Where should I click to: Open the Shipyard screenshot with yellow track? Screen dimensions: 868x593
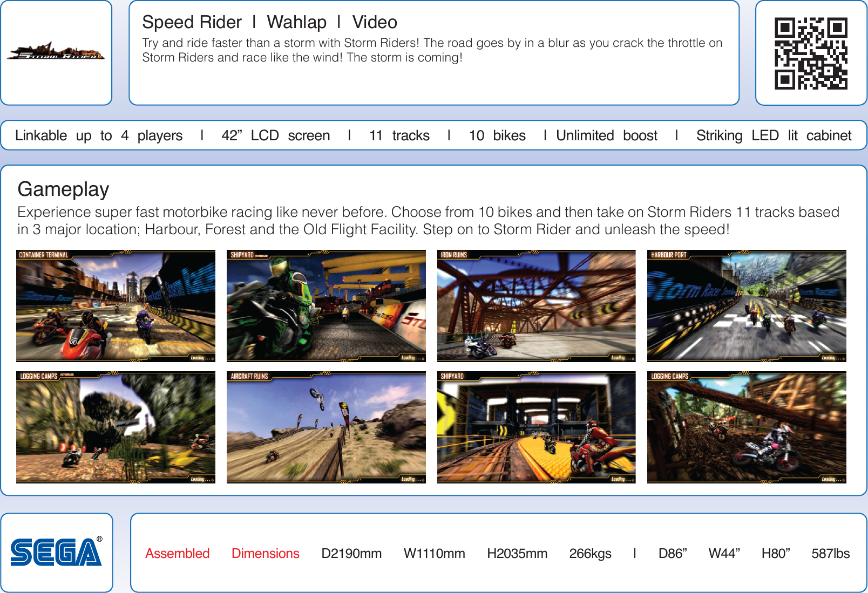(536, 427)
